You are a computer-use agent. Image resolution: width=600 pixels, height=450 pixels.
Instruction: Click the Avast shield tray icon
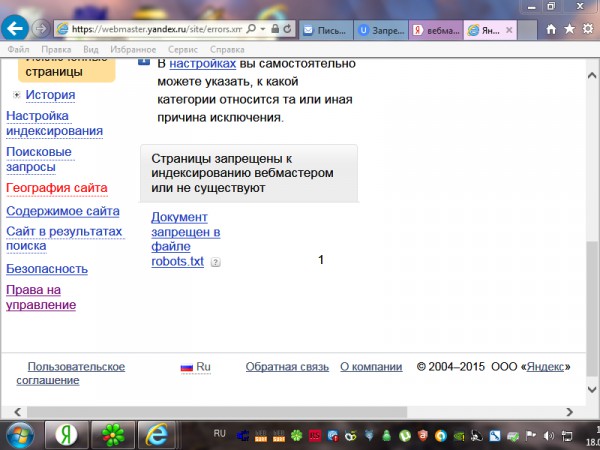pos(423,435)
